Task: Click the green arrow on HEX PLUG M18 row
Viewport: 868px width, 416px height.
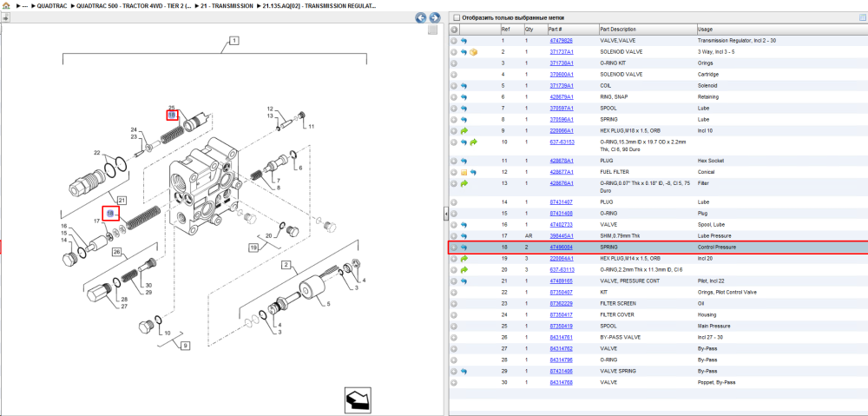Action: (464, 131)
